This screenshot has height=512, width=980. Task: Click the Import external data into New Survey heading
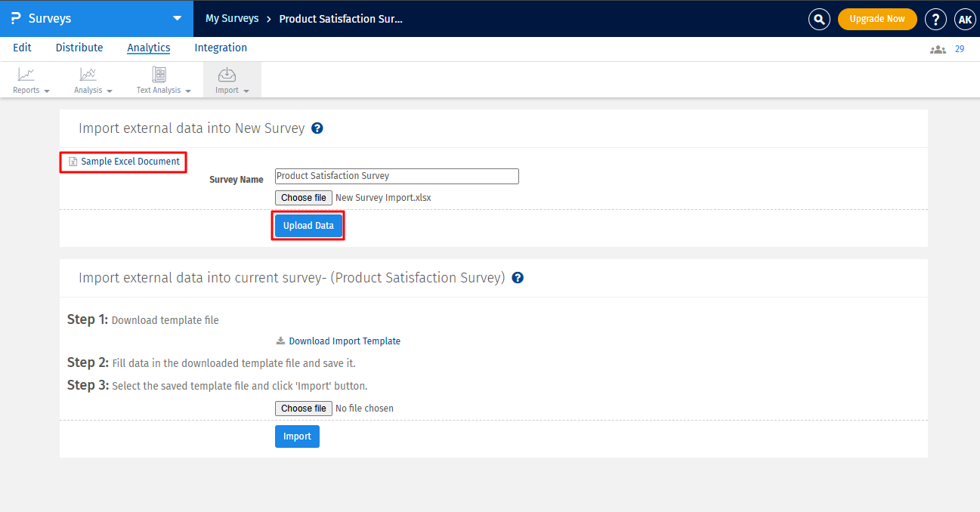click(192, 128)
